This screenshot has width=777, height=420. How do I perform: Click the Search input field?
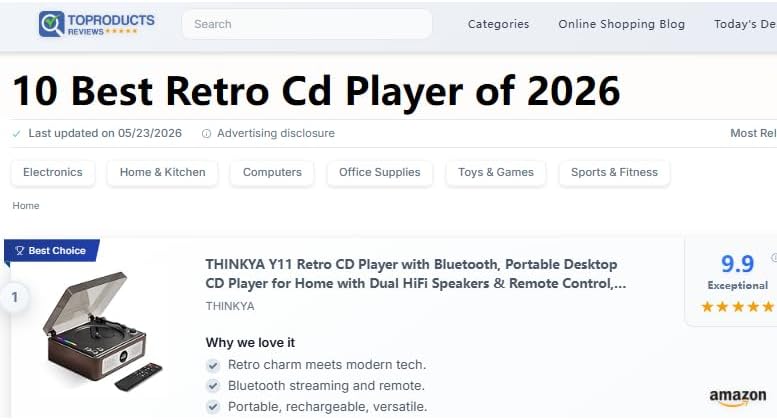[x=307, y=24]
